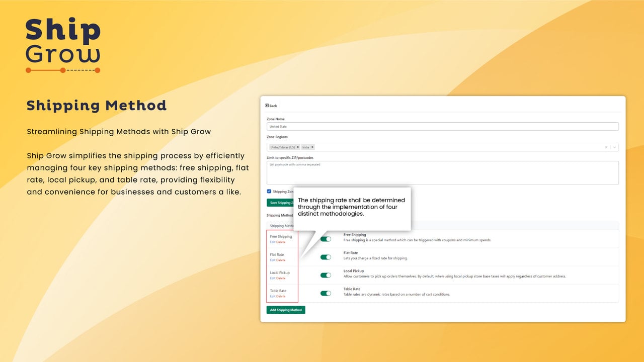Remove the India region tag

[312, 147]
